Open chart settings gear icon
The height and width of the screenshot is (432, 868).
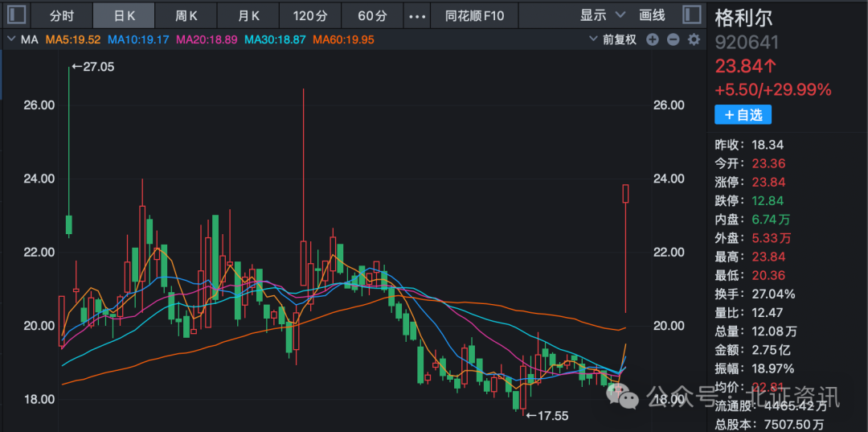pyautogui.click(x=693, y=39)
